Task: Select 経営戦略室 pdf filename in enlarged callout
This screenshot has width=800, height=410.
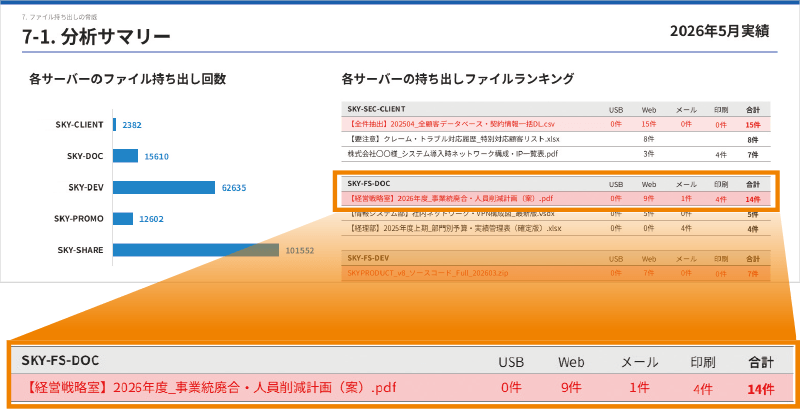Action: [210, 388]
